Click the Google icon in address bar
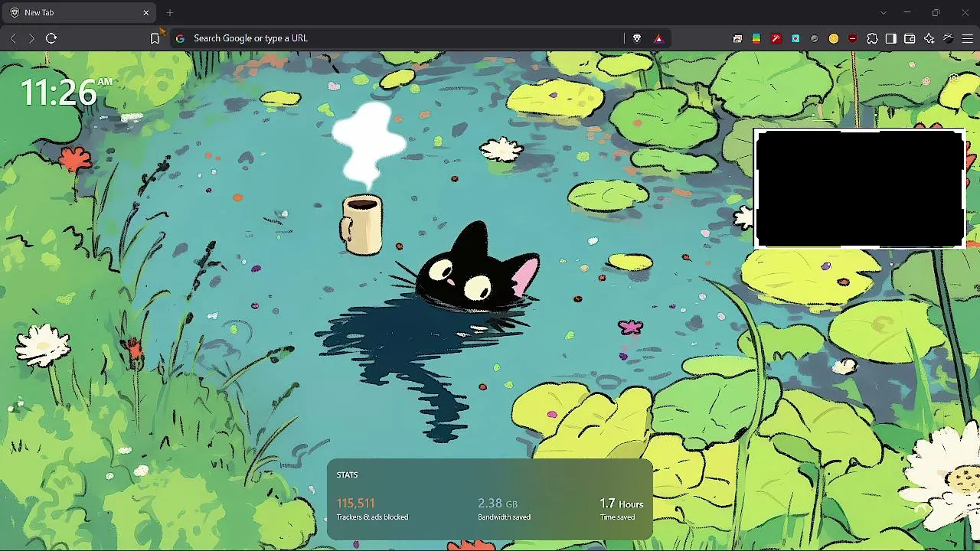This screenshot has width=980, height=551. tap(181, 38)
